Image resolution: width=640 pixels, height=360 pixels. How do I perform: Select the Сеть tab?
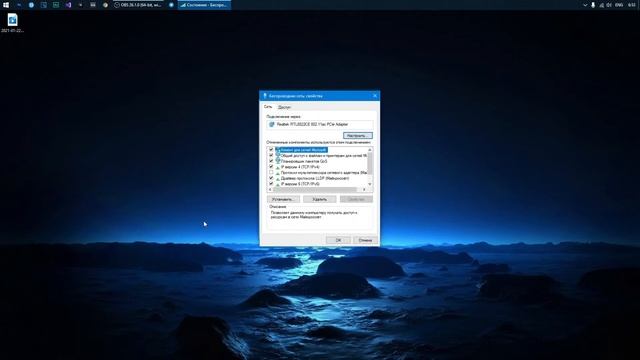[268, 107]
